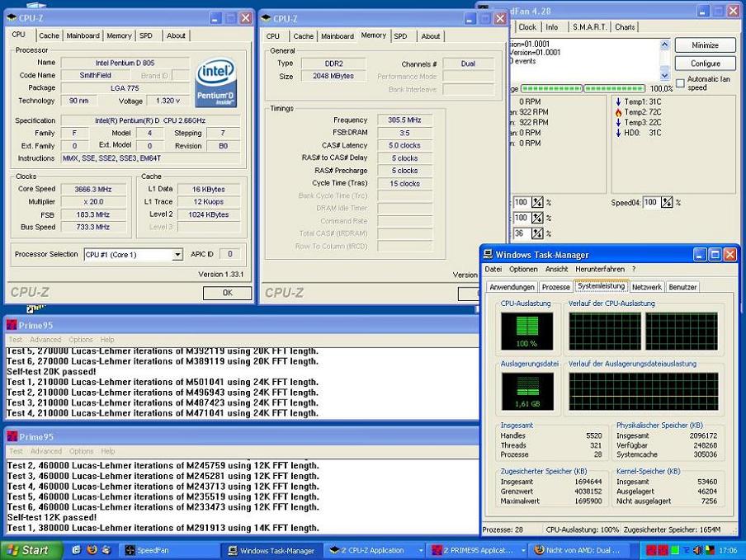The height and width of the screenshot is (560, 746).
Task: Click the Auslagerungsdatei 1,61 GB gauge
Action: pos(527,391)
